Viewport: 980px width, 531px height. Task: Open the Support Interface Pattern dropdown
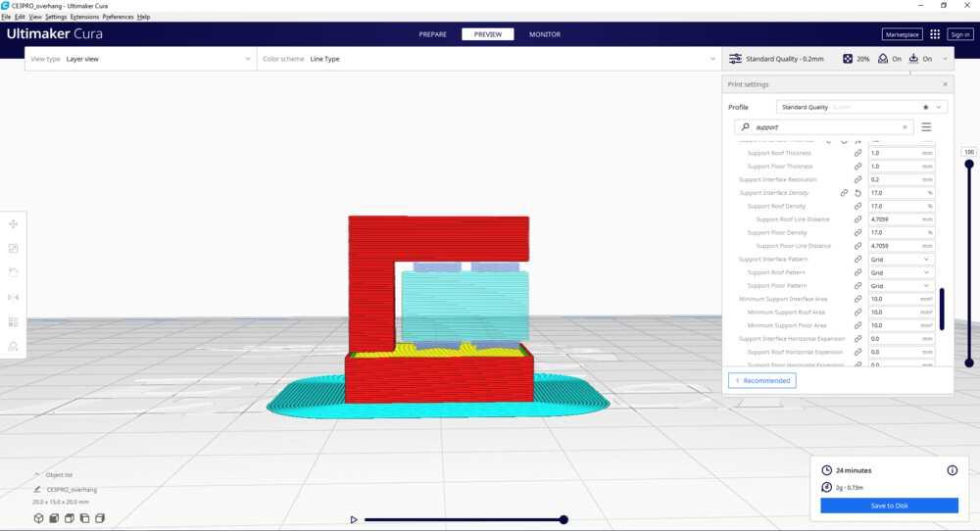tap(901, 260)
